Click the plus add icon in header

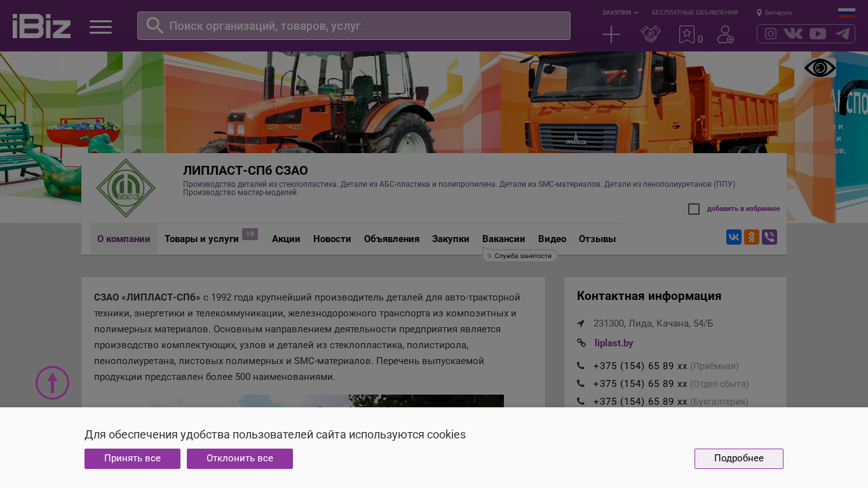tap(611, 34)
